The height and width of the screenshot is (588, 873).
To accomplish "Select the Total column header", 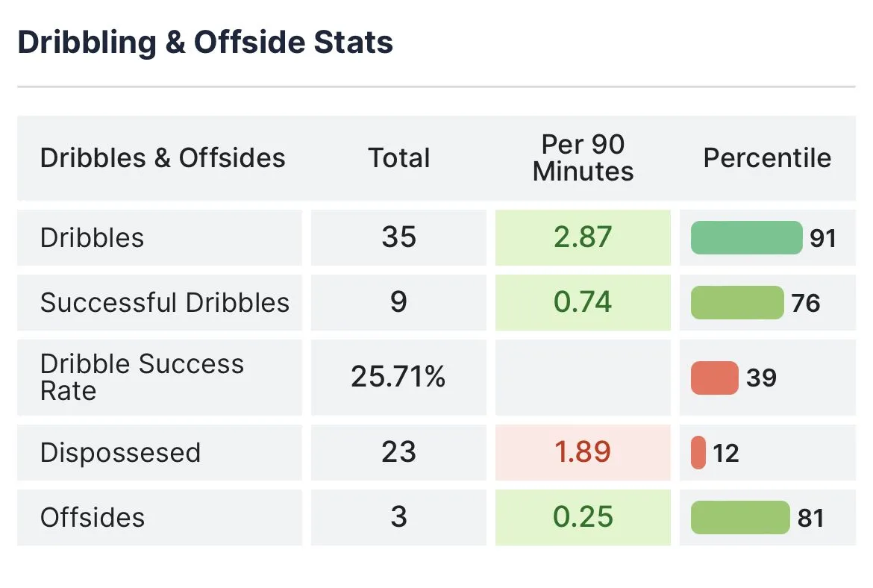I will pyautogui.click(x=398, y=158).
